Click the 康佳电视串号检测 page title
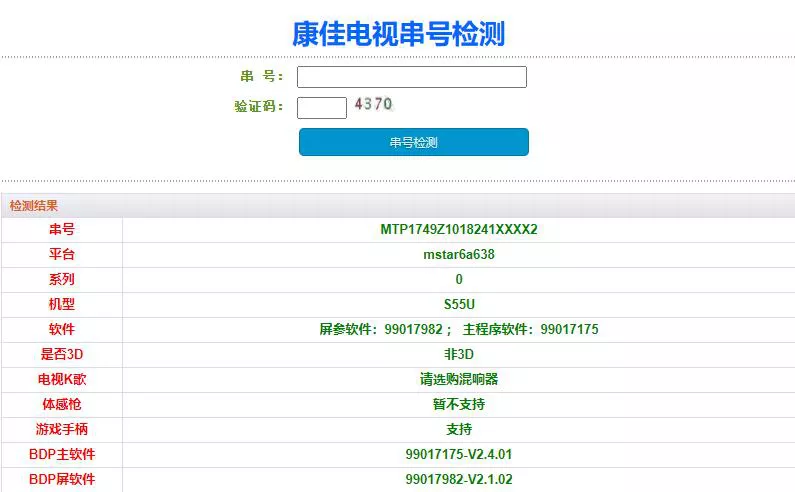The height and width of the screenshot is (492, 795). click(399, 34)
